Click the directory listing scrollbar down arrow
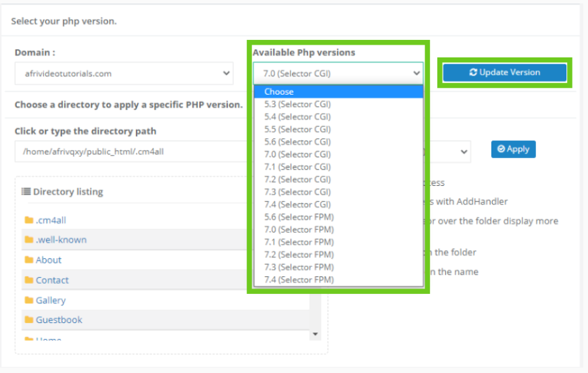Screen dimensions: 588x373 click(x=315, y=334)
